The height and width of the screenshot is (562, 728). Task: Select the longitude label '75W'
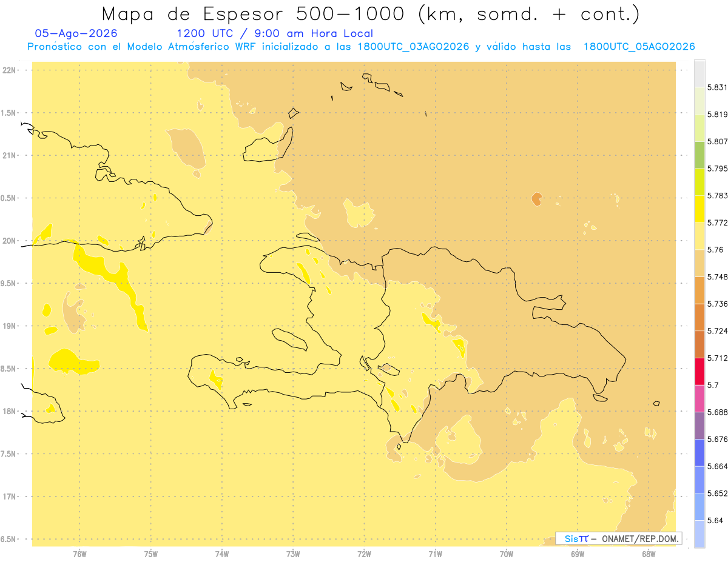pos(150,554)
